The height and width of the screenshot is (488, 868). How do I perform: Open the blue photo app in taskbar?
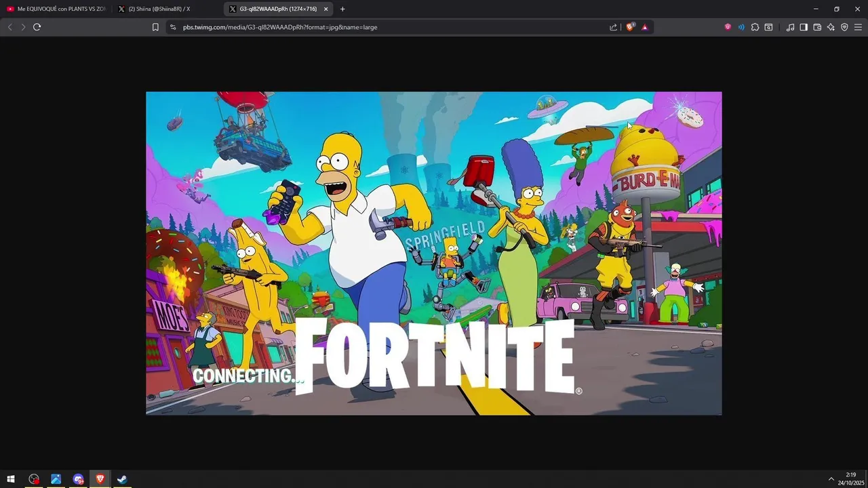tap(56, 479)
